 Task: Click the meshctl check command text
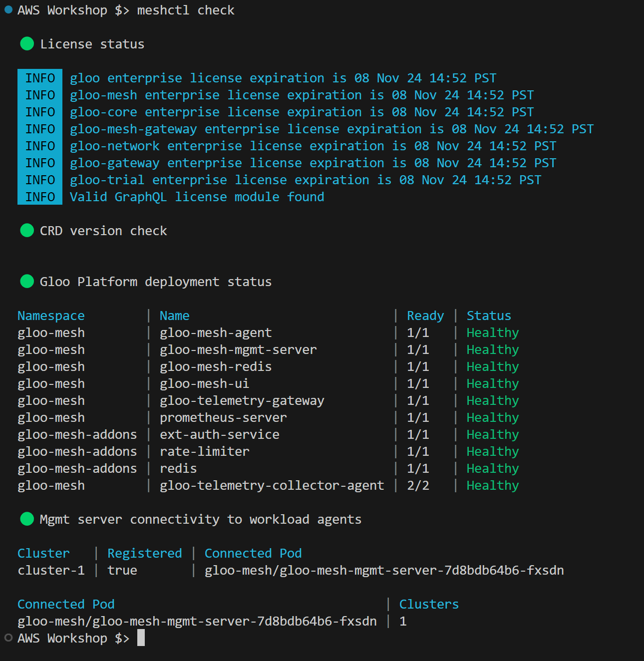(186, 10)
